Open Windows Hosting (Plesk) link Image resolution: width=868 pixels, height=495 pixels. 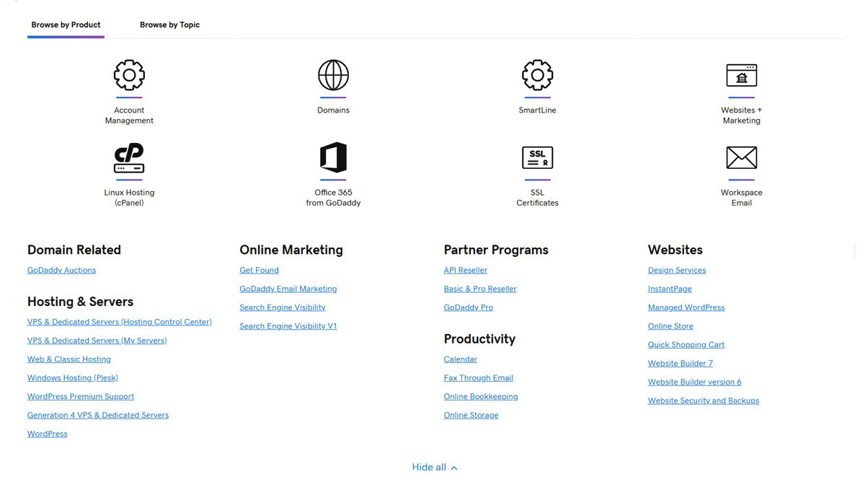point(73,378)
